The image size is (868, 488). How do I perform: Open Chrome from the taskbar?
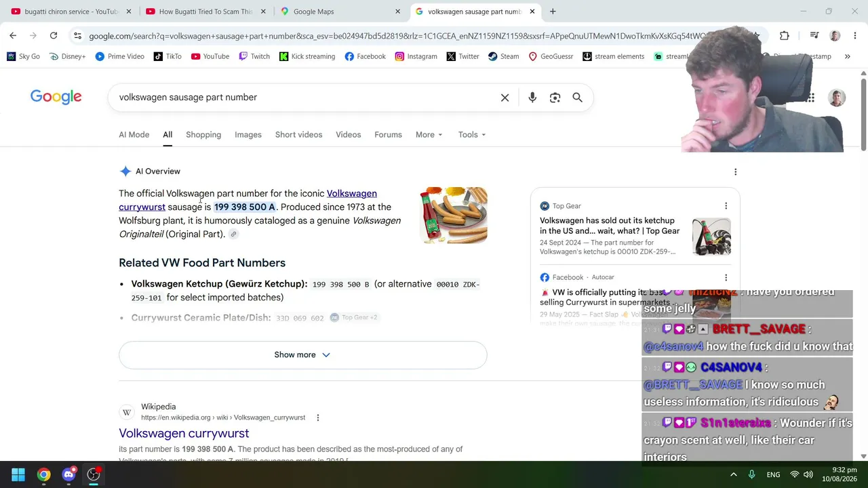click(x=43, y=474)
